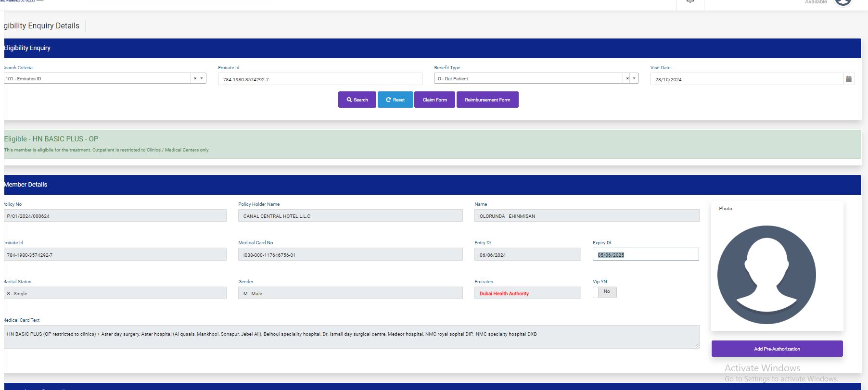Viewport: 868px width, 390px height.
Task: Reset the eligibility enquiry form
Action: tap(395, 100)
